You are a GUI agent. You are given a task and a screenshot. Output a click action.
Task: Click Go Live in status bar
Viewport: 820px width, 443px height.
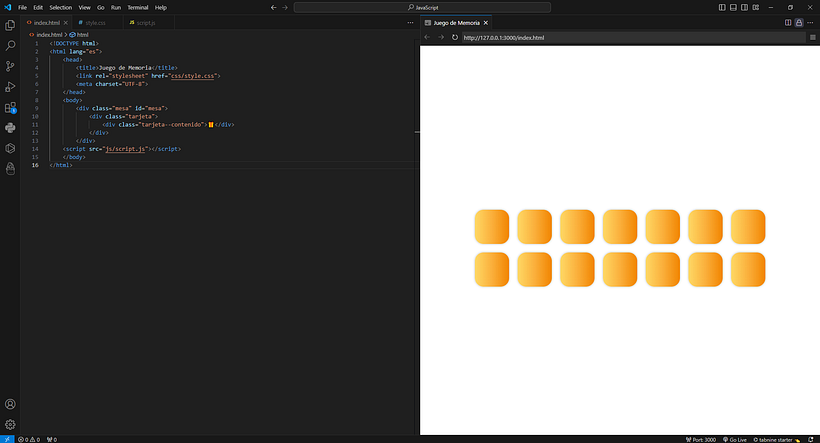735,439
